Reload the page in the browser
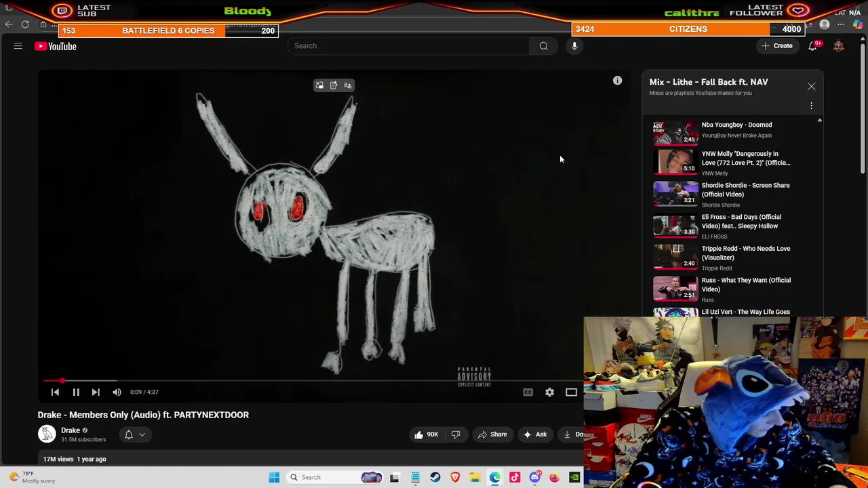 tap(25, 24)
